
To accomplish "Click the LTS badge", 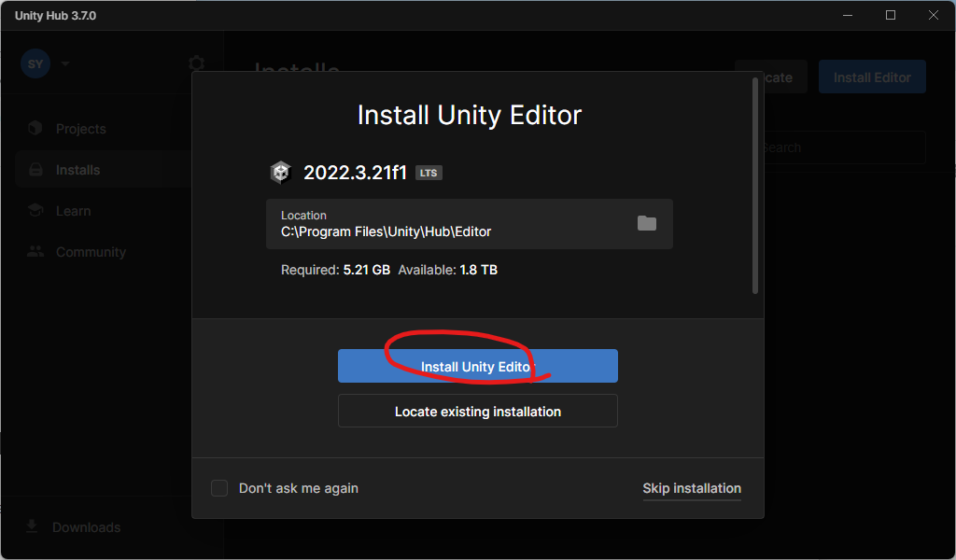I will coord(429,173).
